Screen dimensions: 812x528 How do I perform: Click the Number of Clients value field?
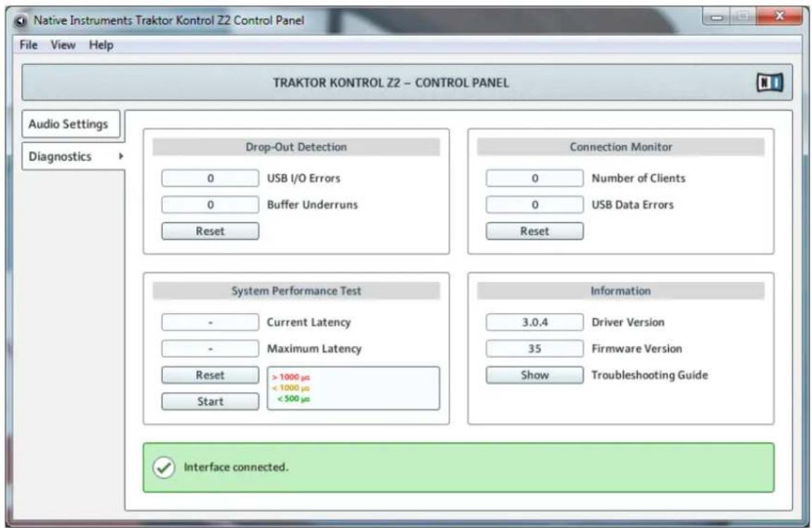(535, 178)
